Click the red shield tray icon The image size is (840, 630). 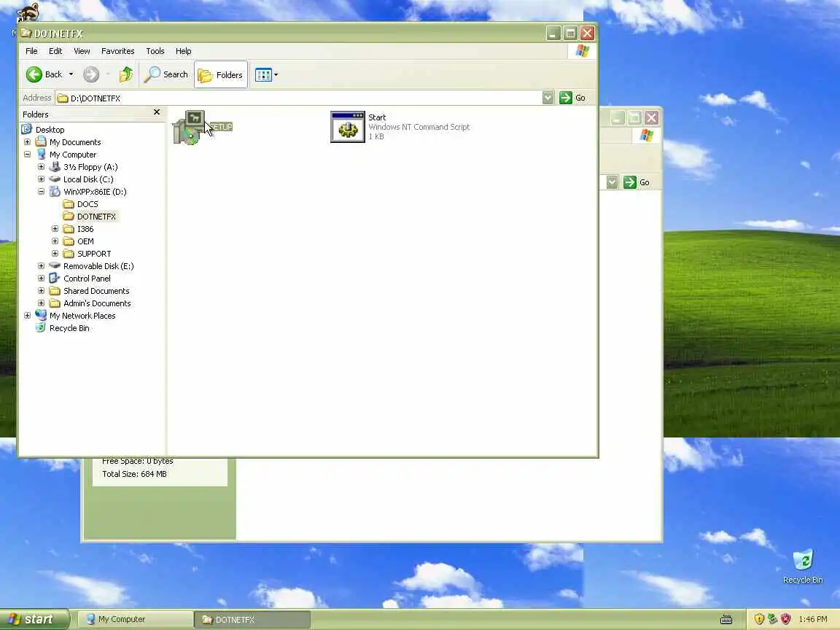pos(786,619)
